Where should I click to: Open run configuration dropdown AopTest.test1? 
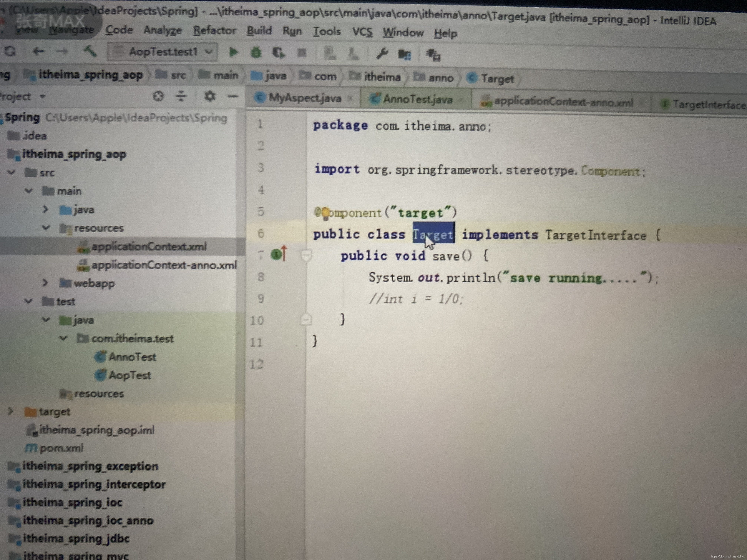[162, 52]
